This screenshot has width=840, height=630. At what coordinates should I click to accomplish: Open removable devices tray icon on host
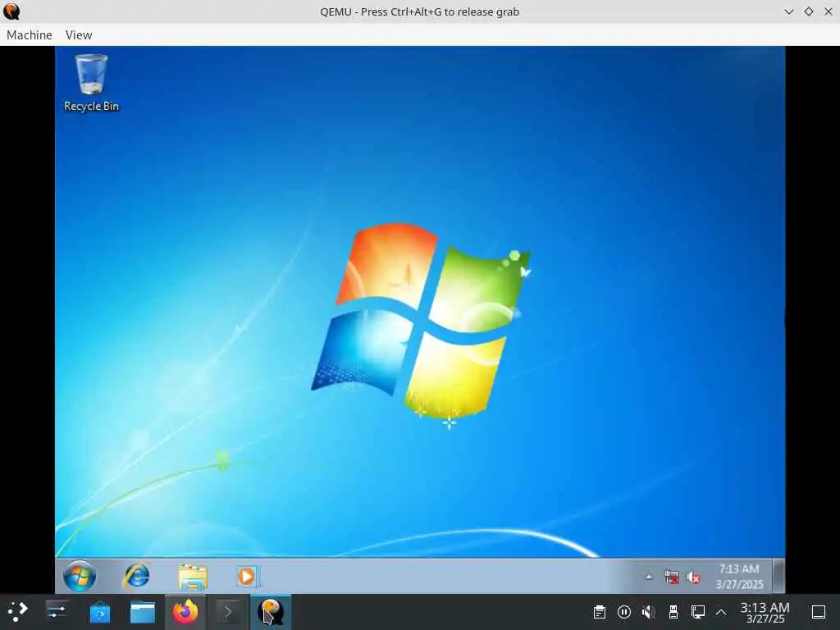673,612
